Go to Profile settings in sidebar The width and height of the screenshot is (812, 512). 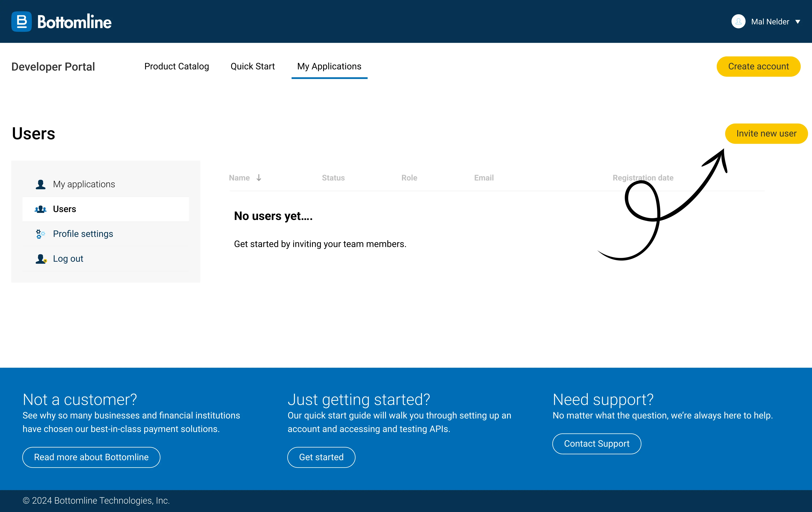[x=106, y=234]
